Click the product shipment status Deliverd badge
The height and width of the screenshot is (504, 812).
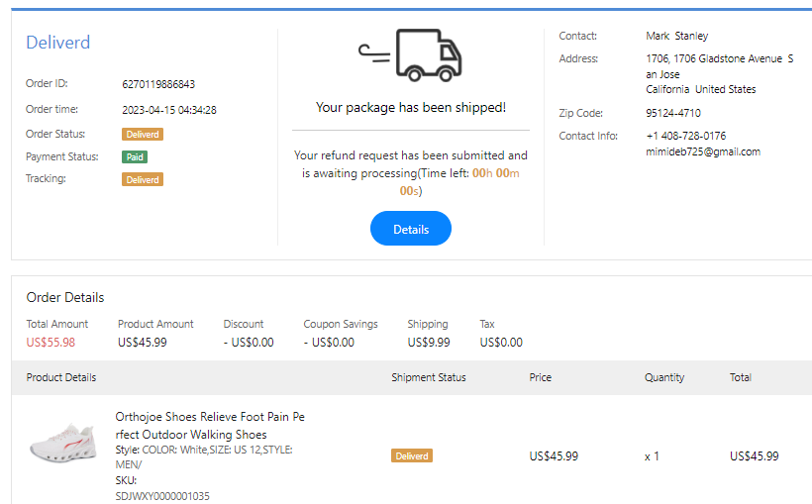pos(412,456)
